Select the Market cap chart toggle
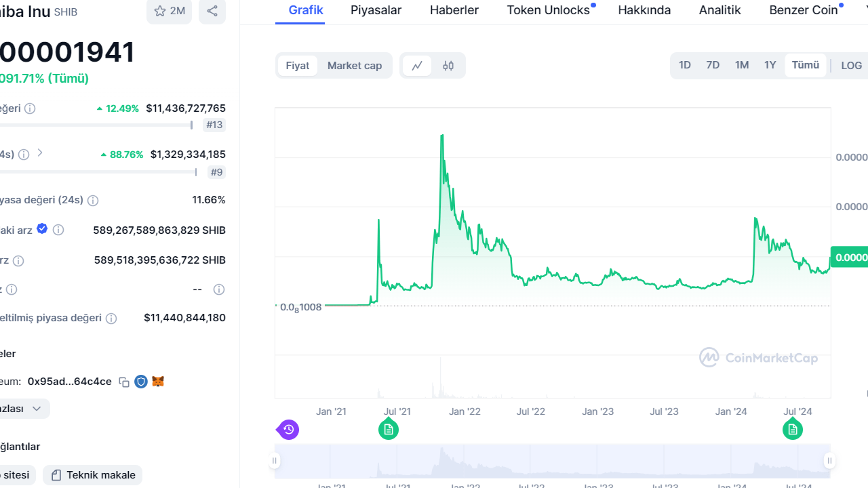 coord(355,66)
